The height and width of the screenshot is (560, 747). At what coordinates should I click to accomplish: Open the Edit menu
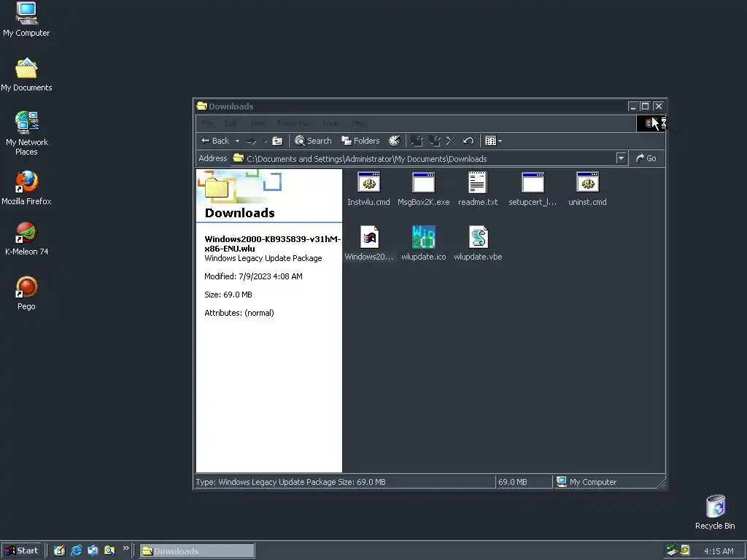[x=231, y=123]
